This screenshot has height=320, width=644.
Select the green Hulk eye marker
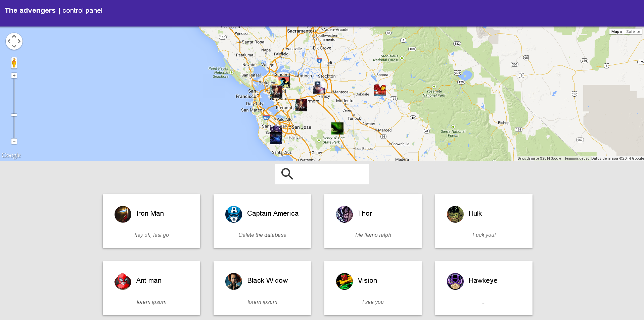pos(337,128)
